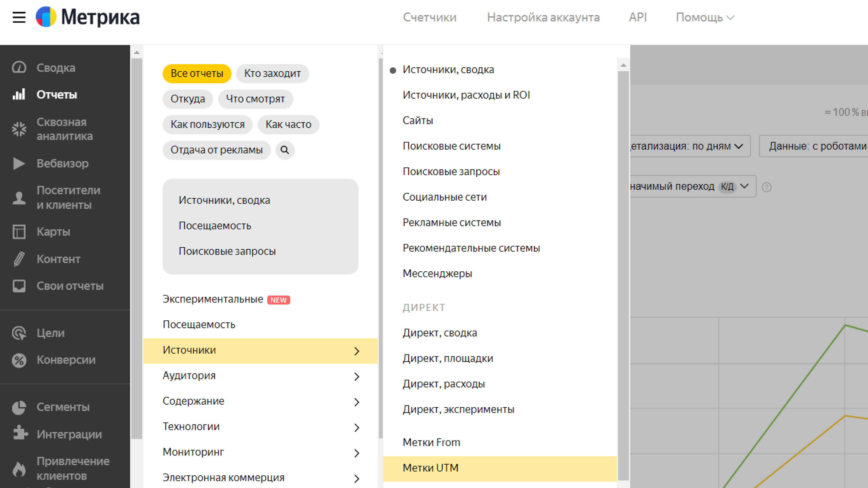Open the hamburger menu icon
This screenshot has height=488, width=868.
coord(19,17)
